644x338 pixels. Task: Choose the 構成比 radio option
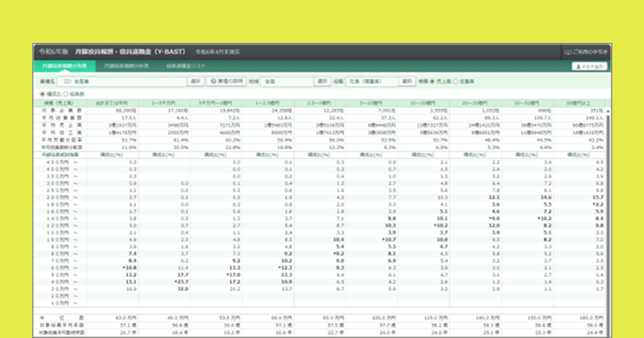click(x=43, y=94)
